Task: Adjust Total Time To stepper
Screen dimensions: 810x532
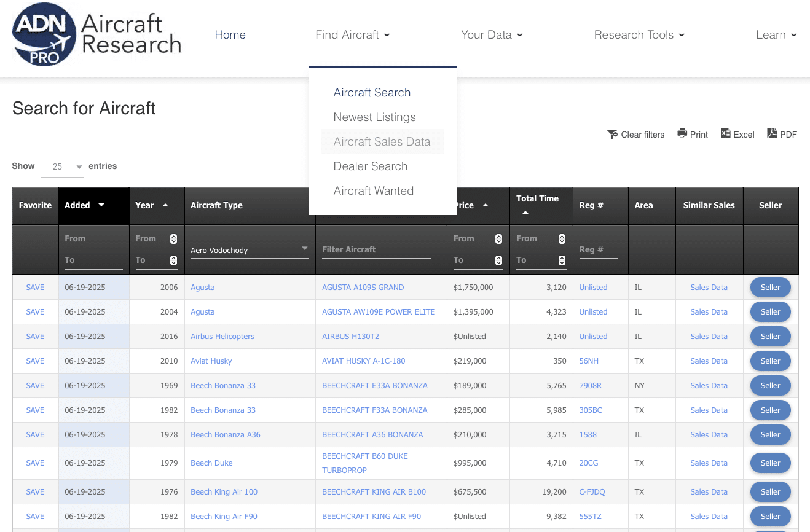Action: point(562,260)
